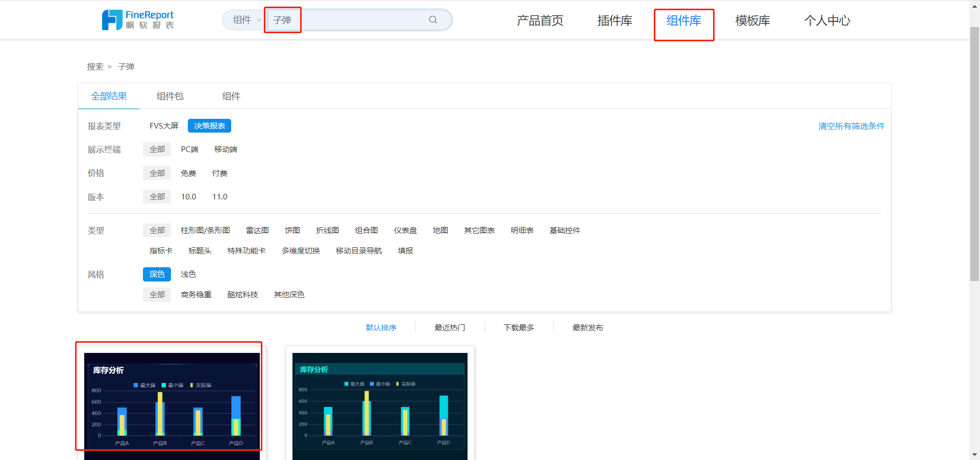Viewport: 980px width, 460px height.
Task: Toggle the 决策报表 report type filter
Action: (209, 126)
